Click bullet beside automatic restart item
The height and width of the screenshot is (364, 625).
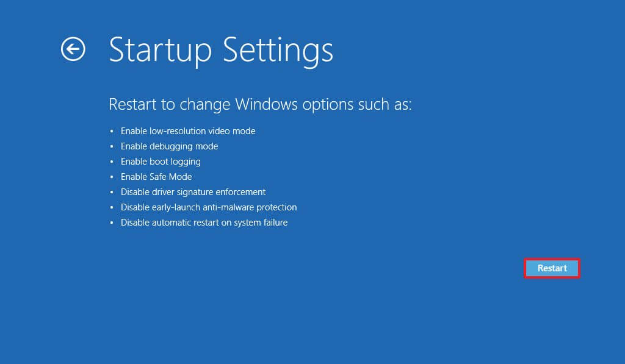point(112,223)
